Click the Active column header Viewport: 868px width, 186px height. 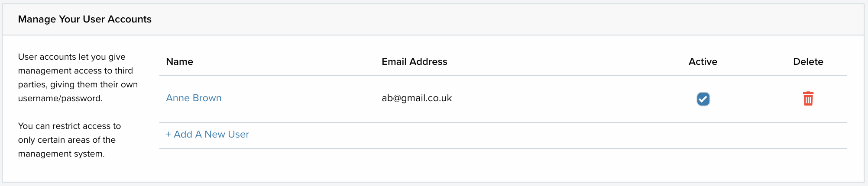703,62
